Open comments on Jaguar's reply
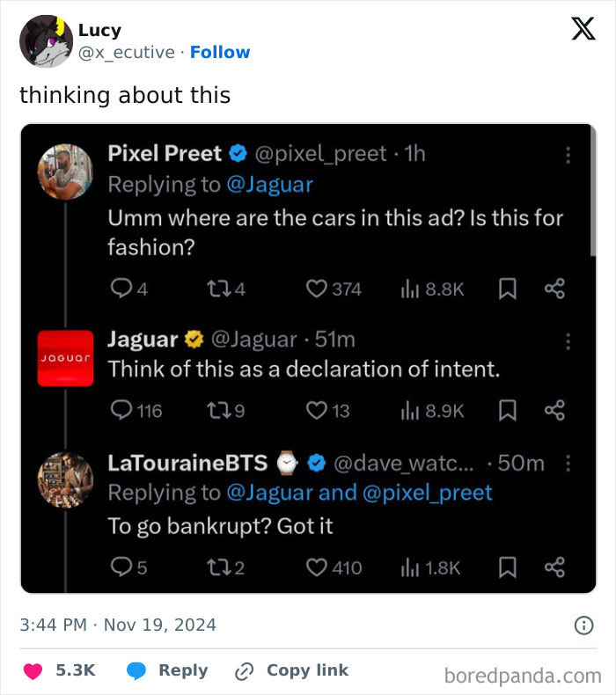616x695 pixels. pyautogui.click(x=121, y=410)
